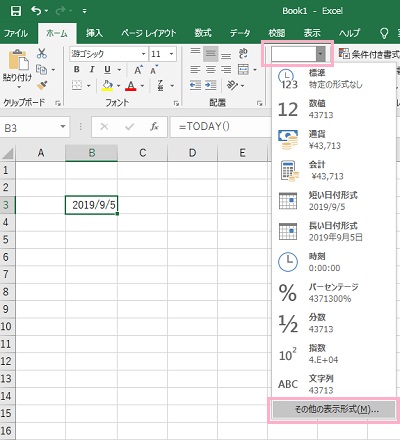Click merge and center cells icon
Screen dimensions: 400x440
(243, 69)
